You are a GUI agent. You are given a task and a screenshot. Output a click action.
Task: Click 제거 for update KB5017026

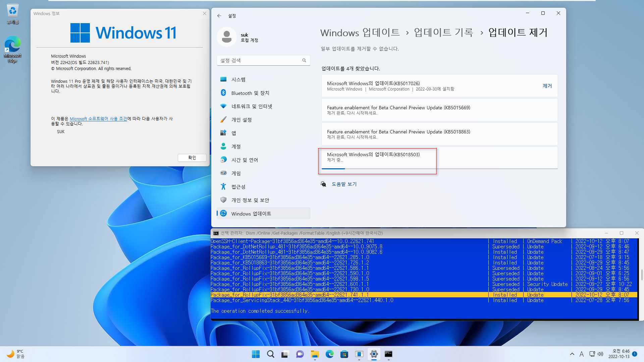(x=547, y=86)
